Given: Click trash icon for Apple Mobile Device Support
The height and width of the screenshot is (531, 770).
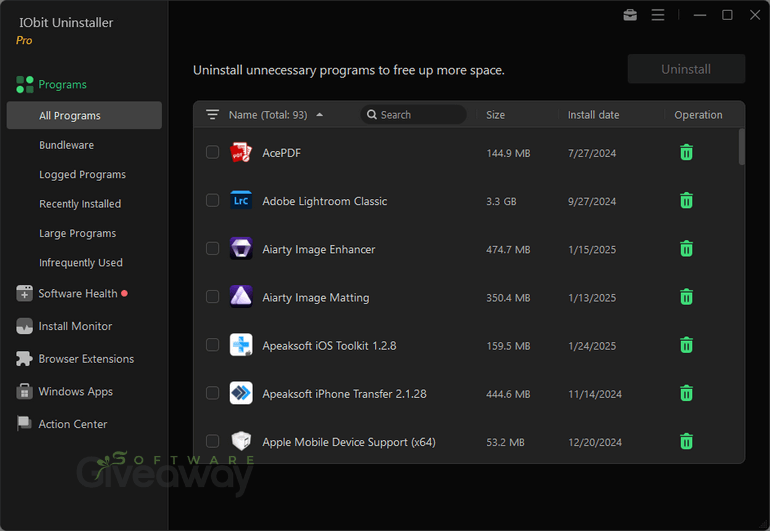Looking at the screenshot, I should 687,441.
